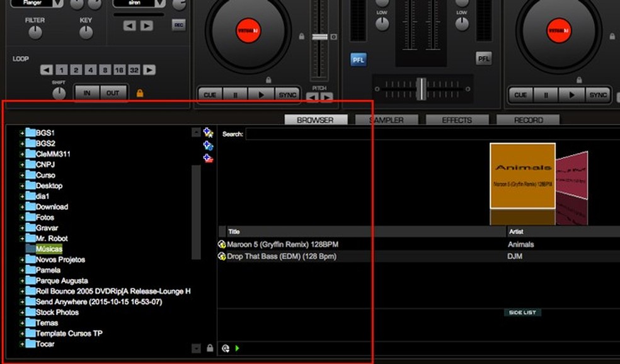Screen dimensions: 620x364
Task: Switch to the EFFECTS tab
Action: (x=457, y=120)
